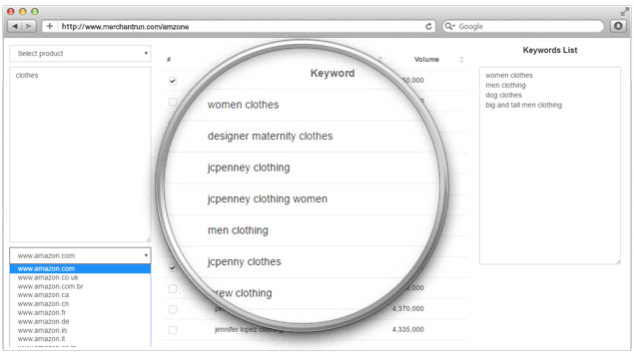
Task: Tick the checkbox for jennifer lopez clothing
Action: point(173,330)
